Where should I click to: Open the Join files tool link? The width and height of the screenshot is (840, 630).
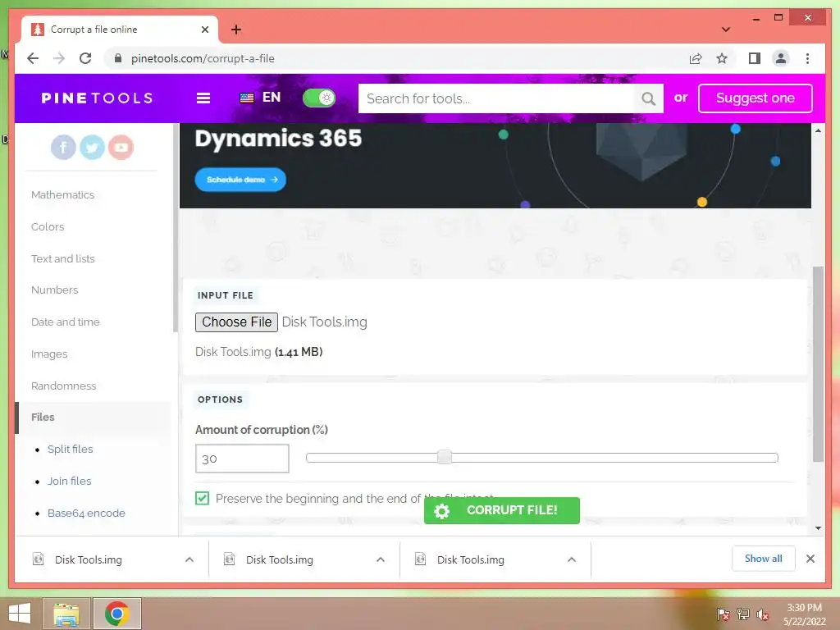click(x=69, y=481)
